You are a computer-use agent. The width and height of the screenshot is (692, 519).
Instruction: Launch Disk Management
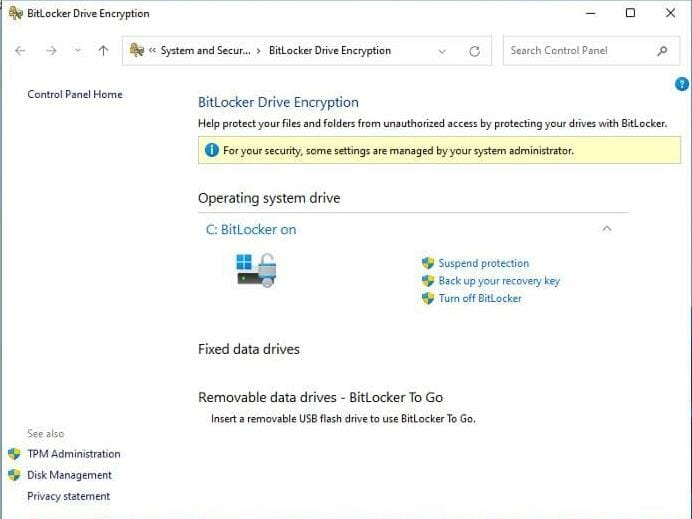69,475
